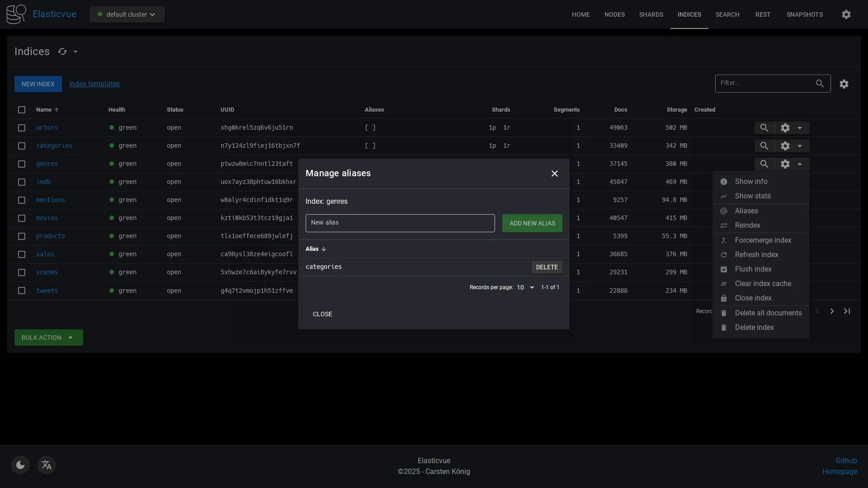The width and height of the screenshot is (868, 488).
Task: Open search preview for the actors index
Action: click(764, 128)
